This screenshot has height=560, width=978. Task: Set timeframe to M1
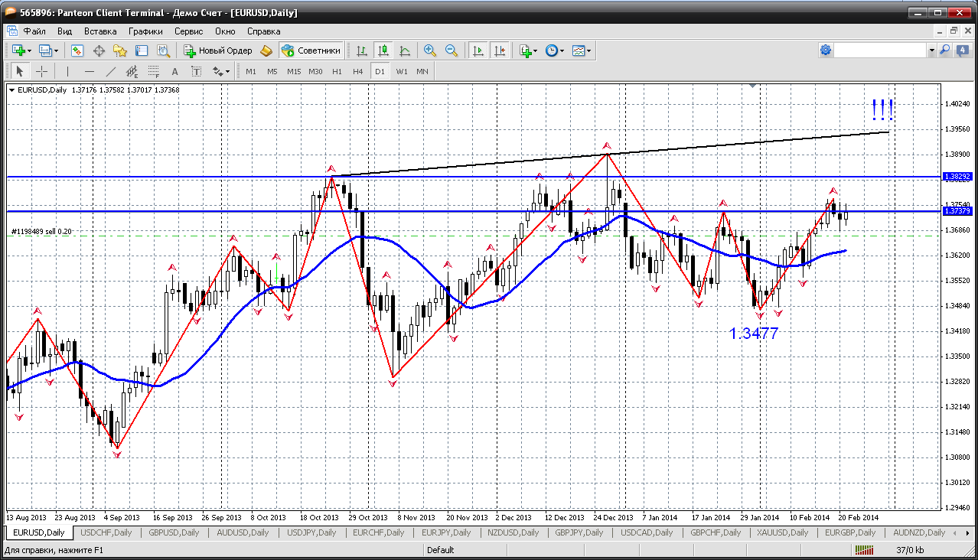(251, 71)
